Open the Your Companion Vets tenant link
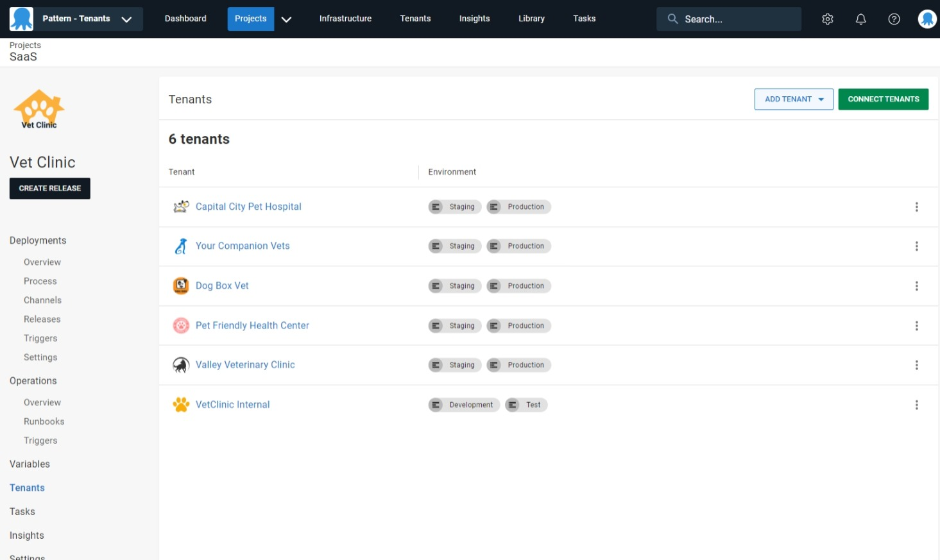Image resolution: width=940 pixels, height=560 pixels. (x=243, y=246)
